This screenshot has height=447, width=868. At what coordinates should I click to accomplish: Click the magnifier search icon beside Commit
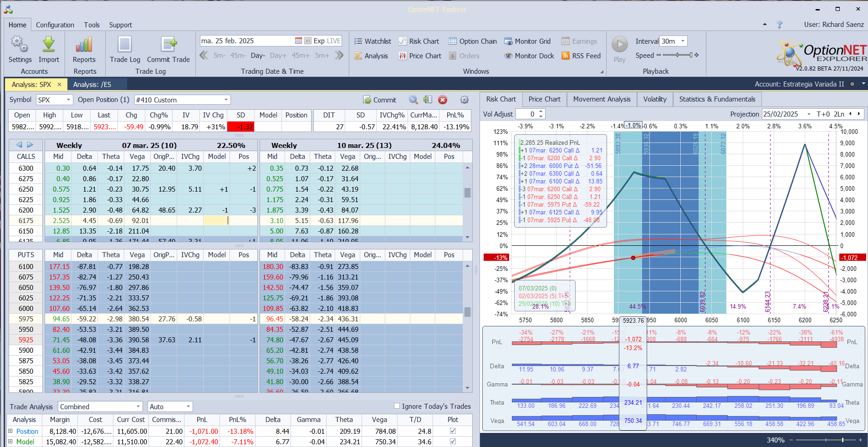[413, 100]
